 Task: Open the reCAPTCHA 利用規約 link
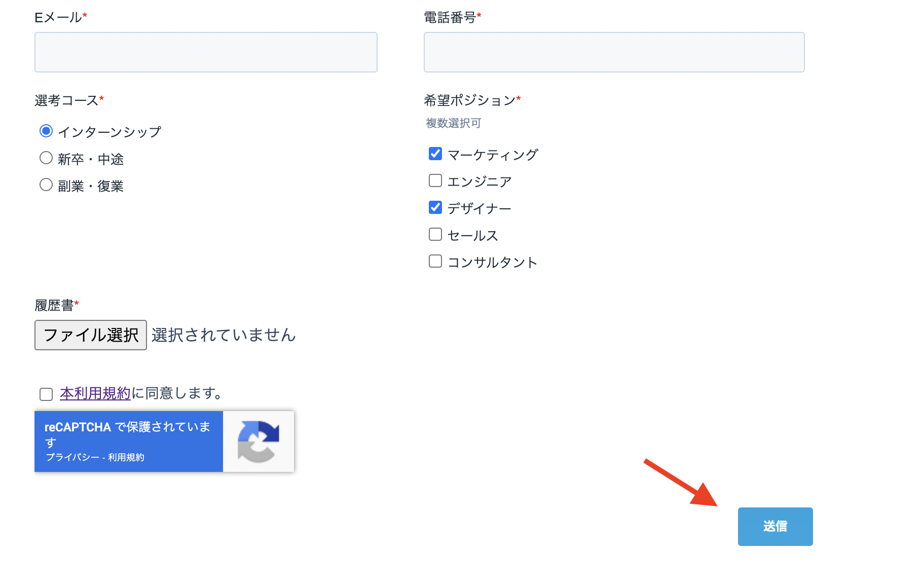[126, 457]
